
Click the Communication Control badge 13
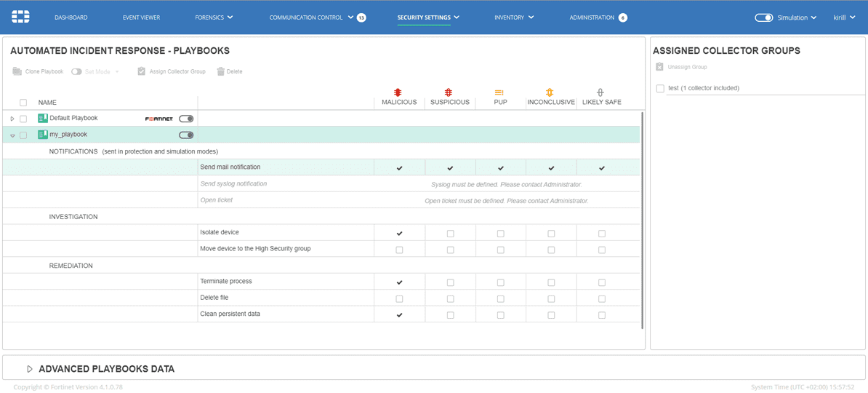point(361,17)
